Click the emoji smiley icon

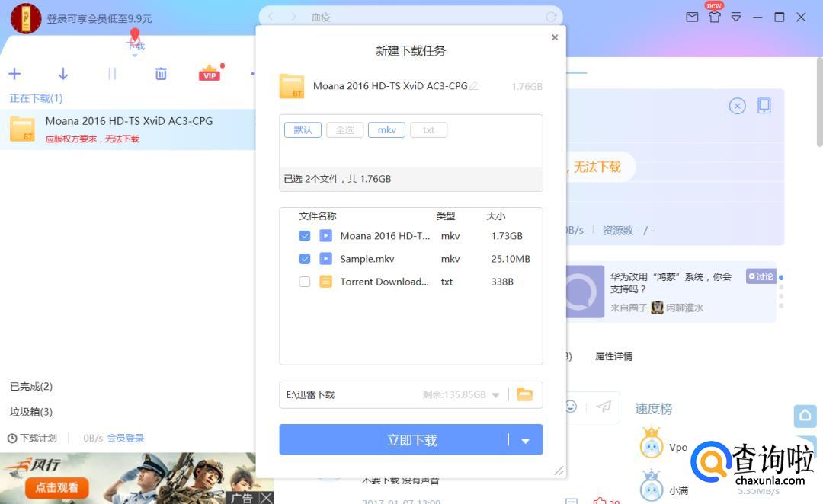tap(571, 406)
